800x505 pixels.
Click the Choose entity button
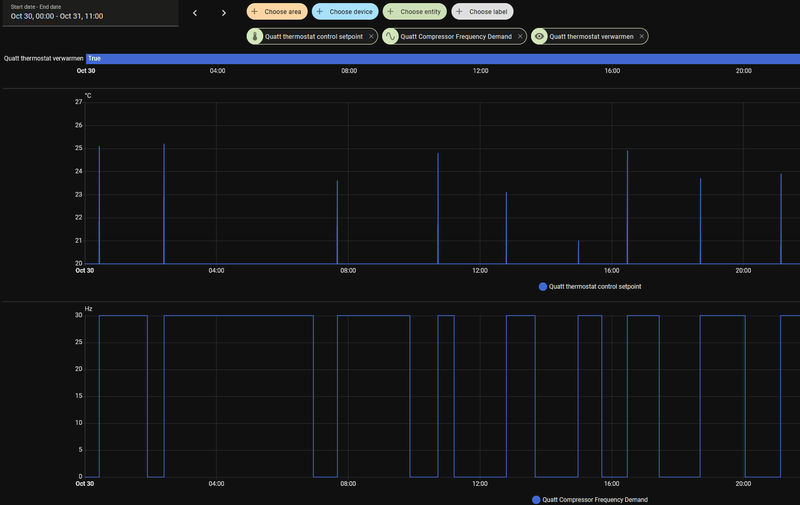tap(414, 11)
